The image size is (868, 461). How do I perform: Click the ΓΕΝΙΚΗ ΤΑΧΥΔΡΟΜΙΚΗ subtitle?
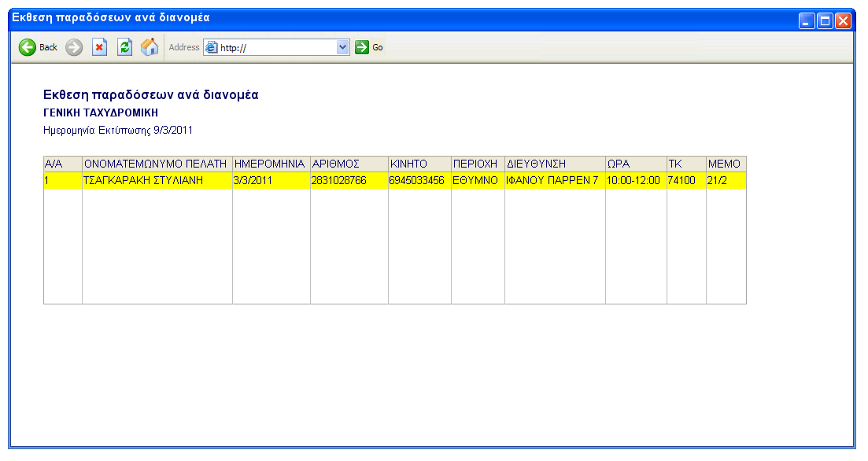[101, 112]
